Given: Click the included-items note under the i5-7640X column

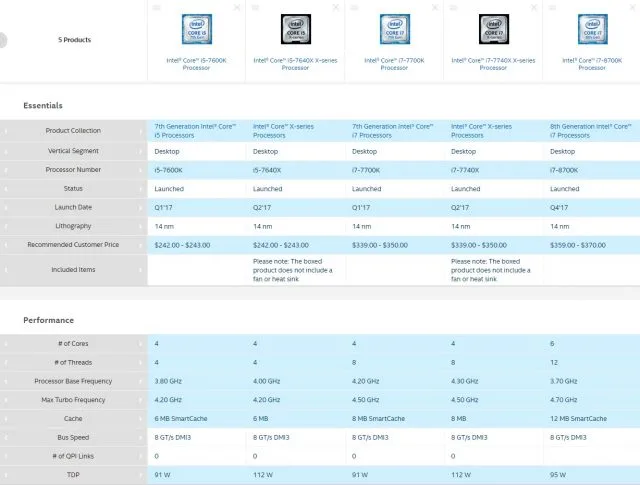Looking at the screenshot, I should [293, 270].
